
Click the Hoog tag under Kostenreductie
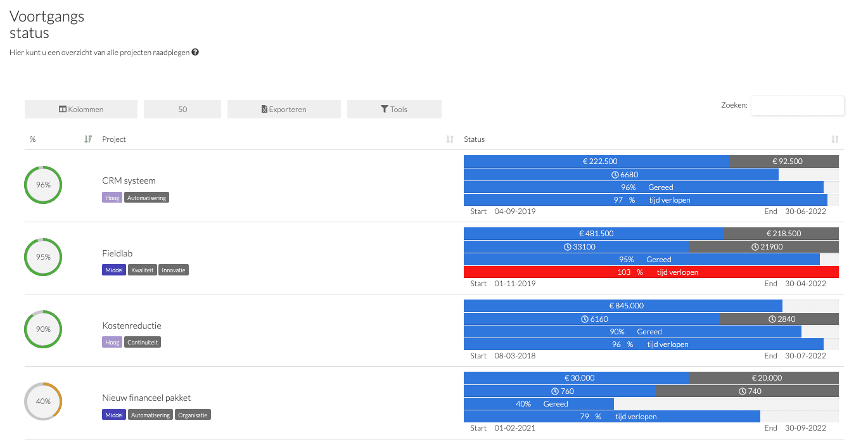(x=112, y=343)
